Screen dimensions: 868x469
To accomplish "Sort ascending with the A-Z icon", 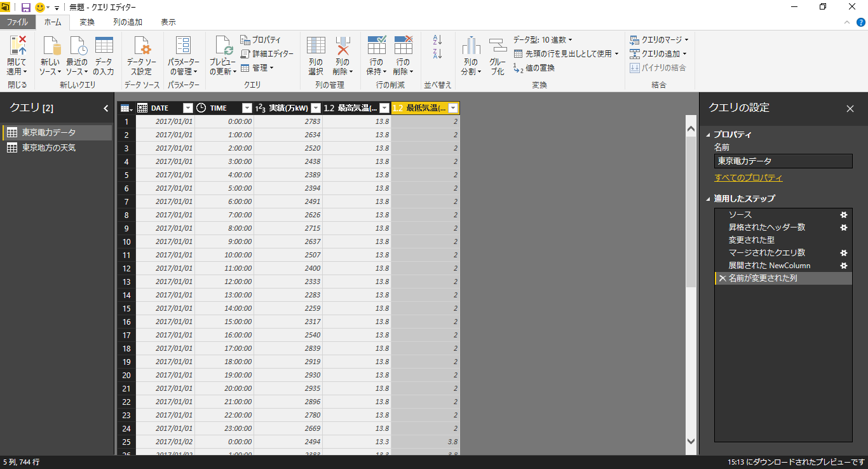I will [x=437, y=39].
